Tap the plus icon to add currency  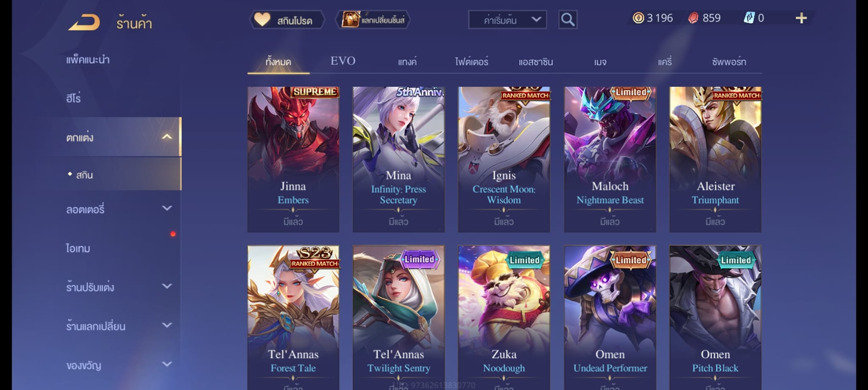(x=801, y=18)
